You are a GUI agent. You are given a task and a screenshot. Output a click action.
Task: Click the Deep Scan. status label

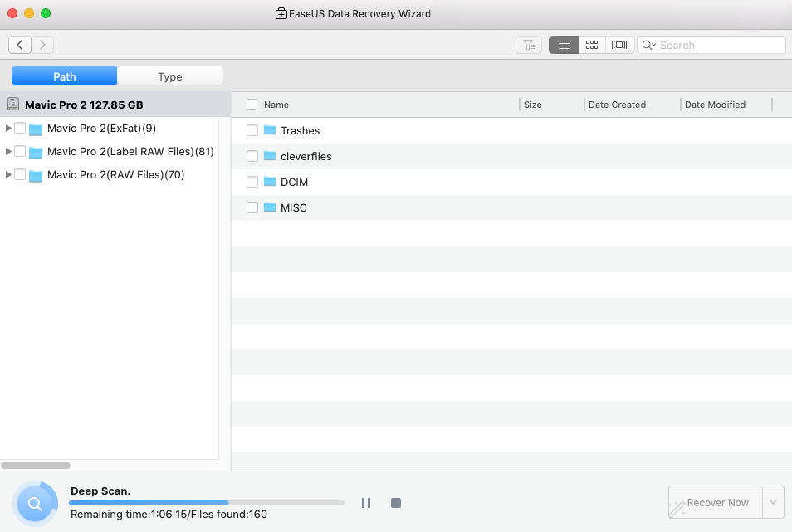click(x=100, y=491)
